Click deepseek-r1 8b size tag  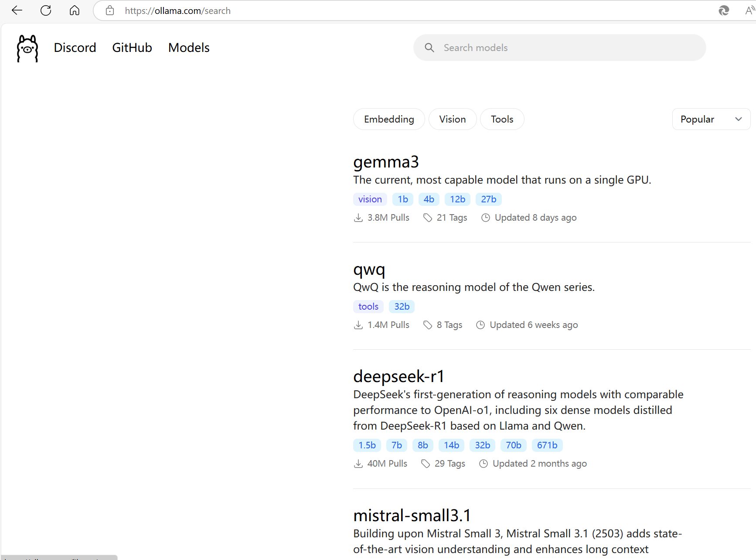[423, 445]
